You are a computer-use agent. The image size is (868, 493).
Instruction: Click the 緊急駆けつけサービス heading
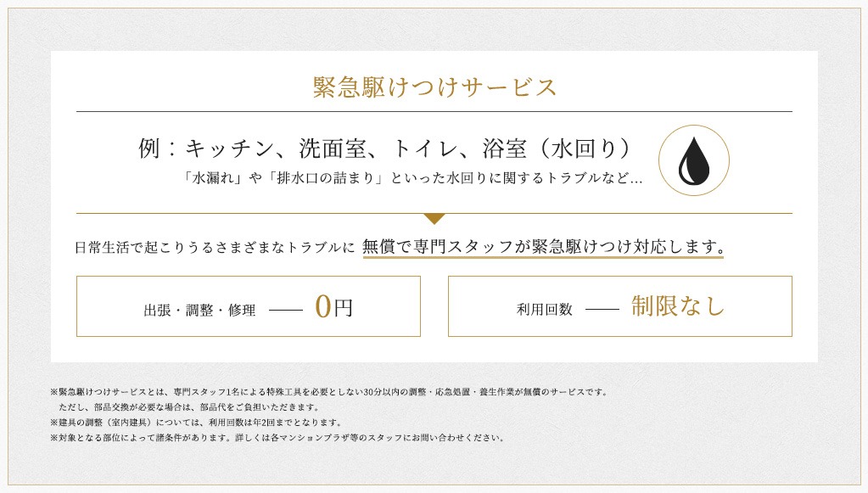pyautogui.click(x=434, y=87)
